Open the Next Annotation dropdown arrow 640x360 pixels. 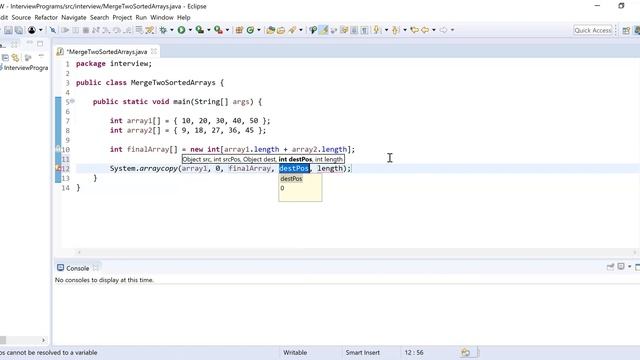click(386, 30)
